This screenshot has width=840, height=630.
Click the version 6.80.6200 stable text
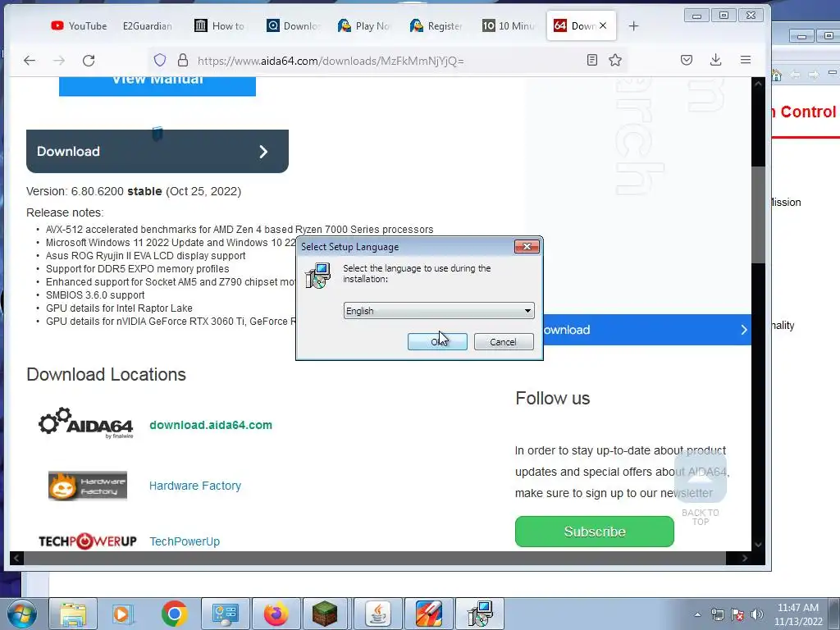pos(134,191)
